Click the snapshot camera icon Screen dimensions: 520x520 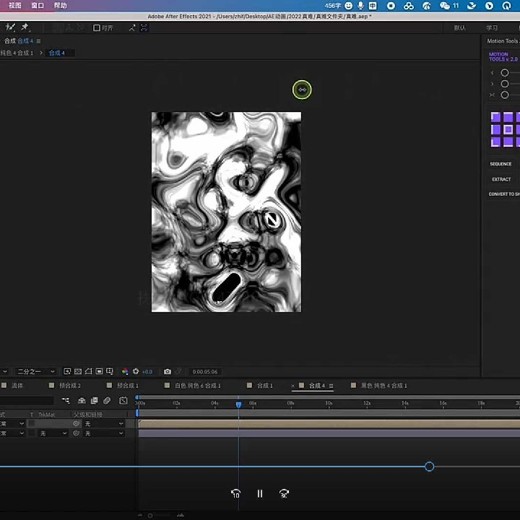pyautogui.click(x=167, y=371)
